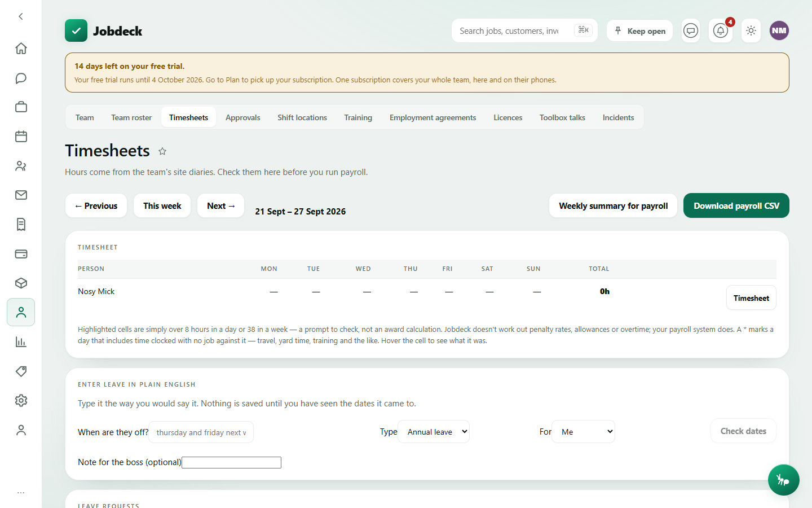Go to Next week
The image size is (812, 508).
tap(220, 205)
